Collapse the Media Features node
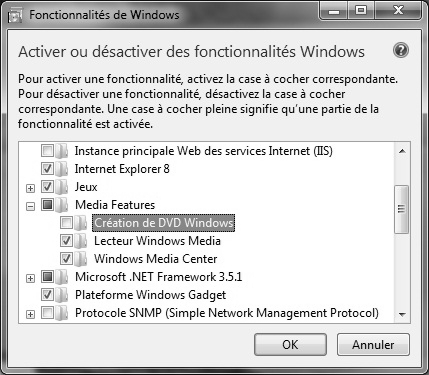429x375 pixels. click(30, 207)
